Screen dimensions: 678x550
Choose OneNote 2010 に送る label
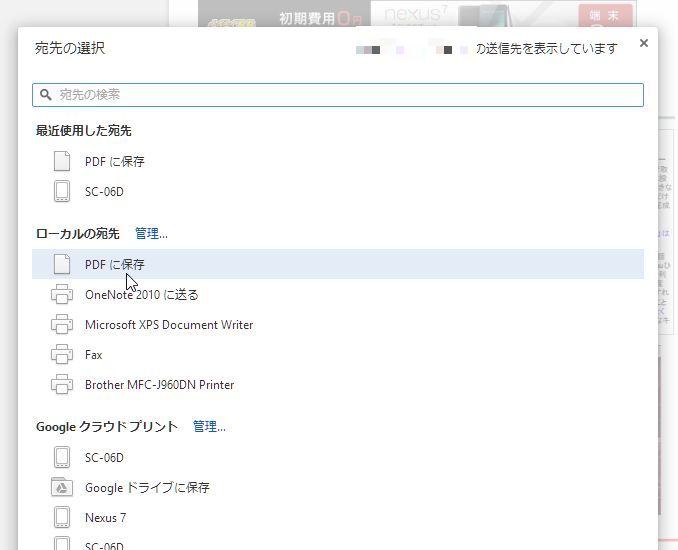142,295
